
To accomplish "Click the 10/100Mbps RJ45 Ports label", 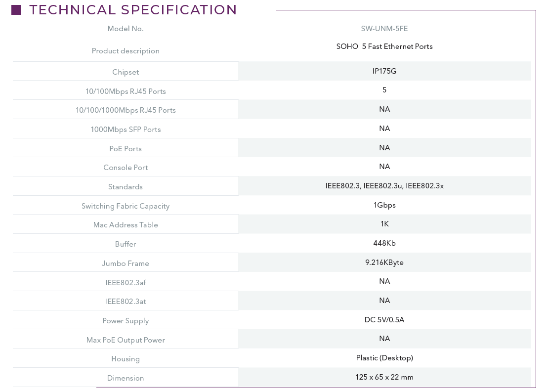I will pyautogui.click(x=126, y=91).
